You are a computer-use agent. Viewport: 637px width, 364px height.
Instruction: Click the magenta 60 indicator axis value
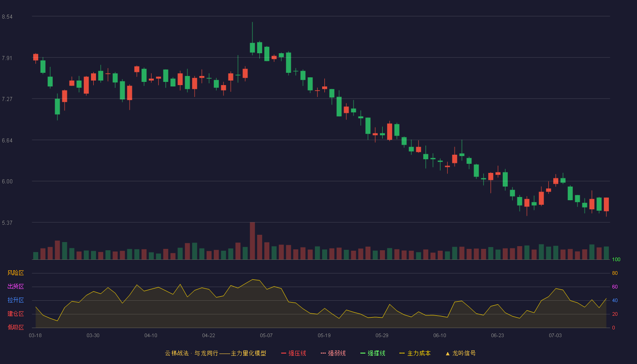pos(615,287)
